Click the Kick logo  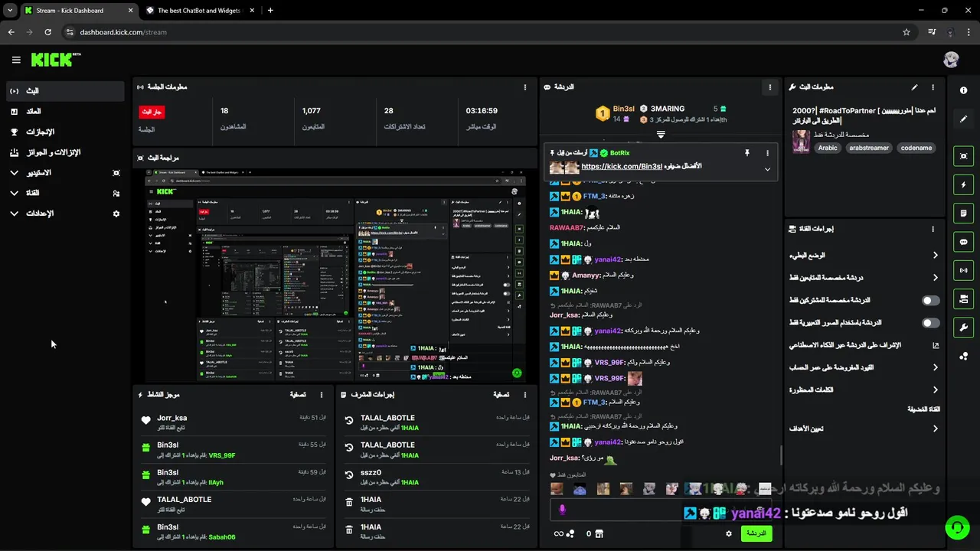(x=56, y=60)
